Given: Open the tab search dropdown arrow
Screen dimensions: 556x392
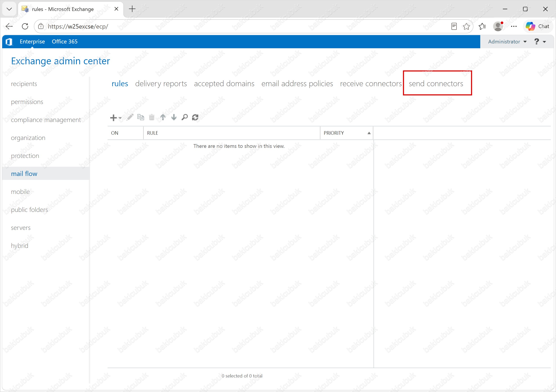Looking at the screenshot, I should [9, 9].
